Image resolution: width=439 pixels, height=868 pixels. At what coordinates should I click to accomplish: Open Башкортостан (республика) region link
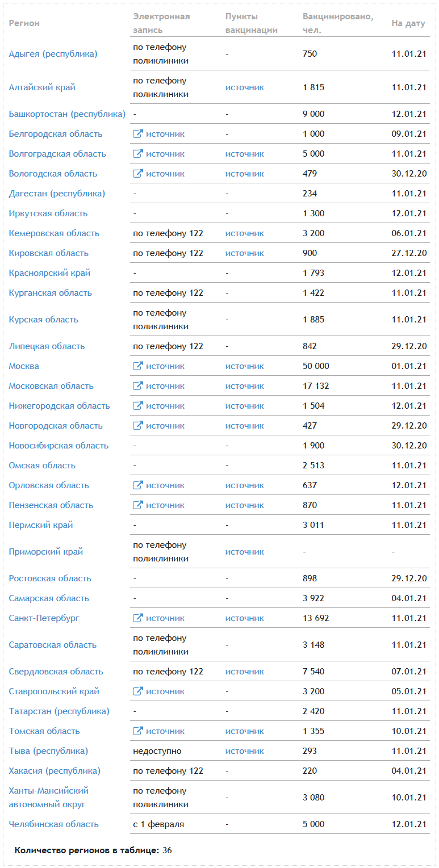(x=67, y=114)
